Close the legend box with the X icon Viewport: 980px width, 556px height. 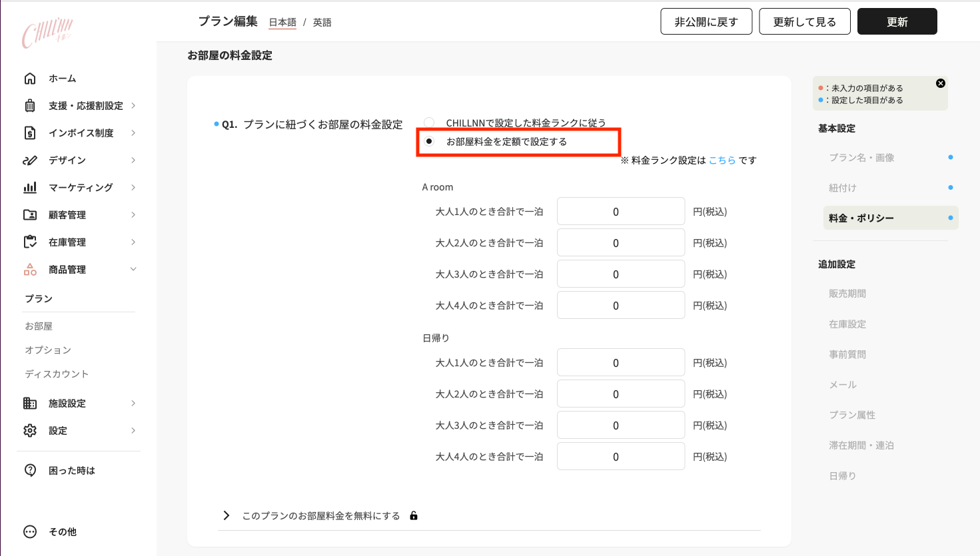pyautogui.click(x=940, y=83)
